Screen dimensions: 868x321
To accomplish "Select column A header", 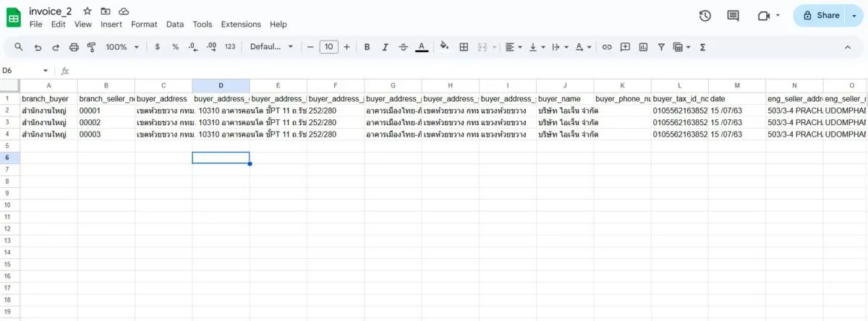I will (x=48, y=85).
